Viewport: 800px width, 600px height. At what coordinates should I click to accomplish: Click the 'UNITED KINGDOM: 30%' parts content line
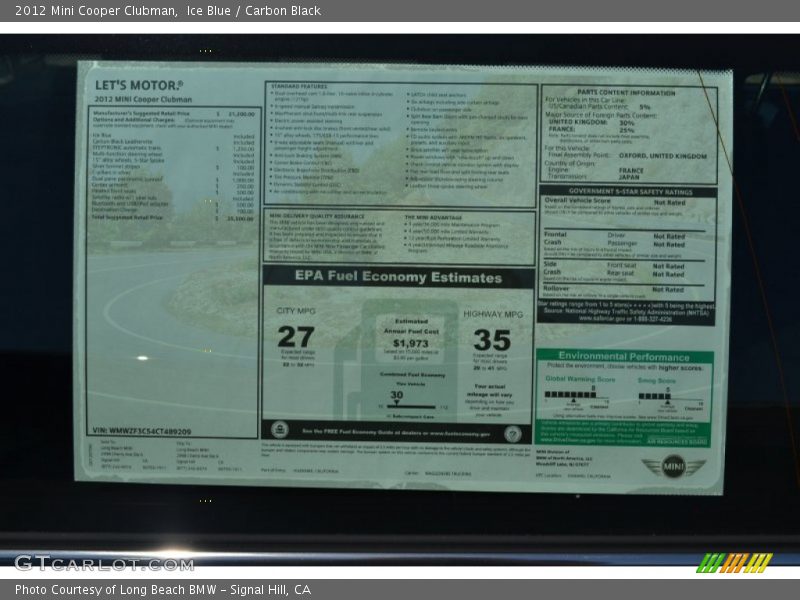(x=591, y=122)
